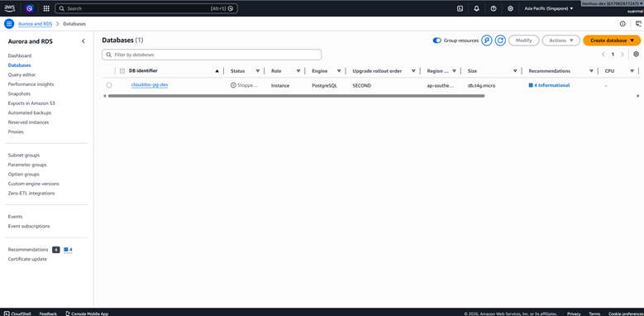Open the AWS home logo
This screenshot has width=644, height=316.
point(9,8)
